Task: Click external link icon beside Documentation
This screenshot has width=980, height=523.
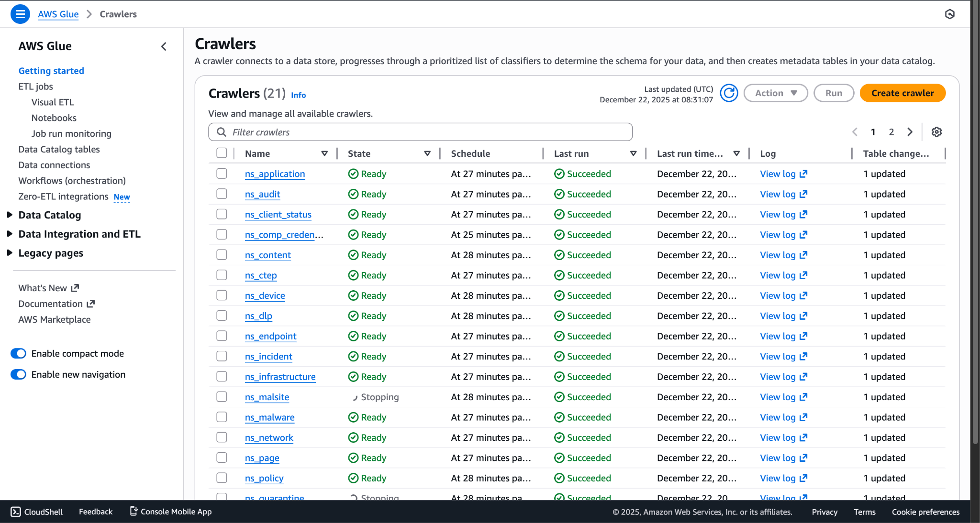Action: click(90, 304)
